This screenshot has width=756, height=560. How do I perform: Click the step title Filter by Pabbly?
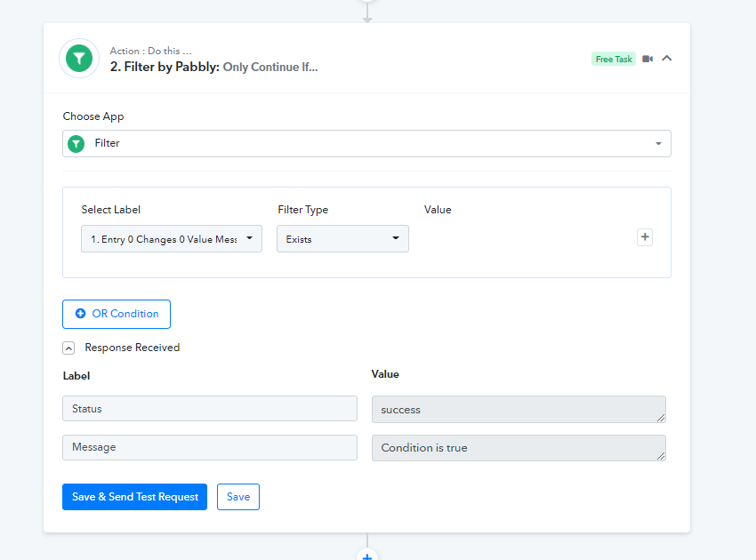point(165,67)
